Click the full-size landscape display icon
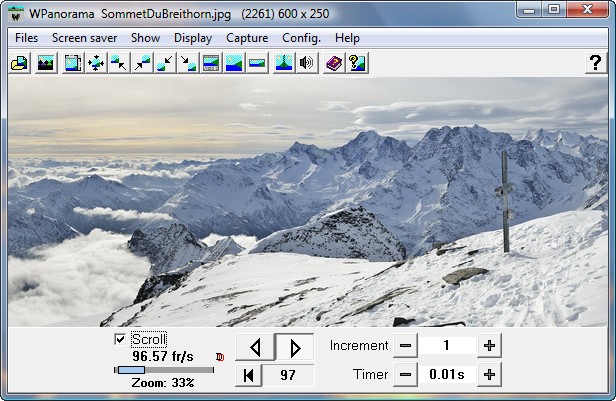The height and width of the screenshot is (401, 616). click(x=234, y=63)
